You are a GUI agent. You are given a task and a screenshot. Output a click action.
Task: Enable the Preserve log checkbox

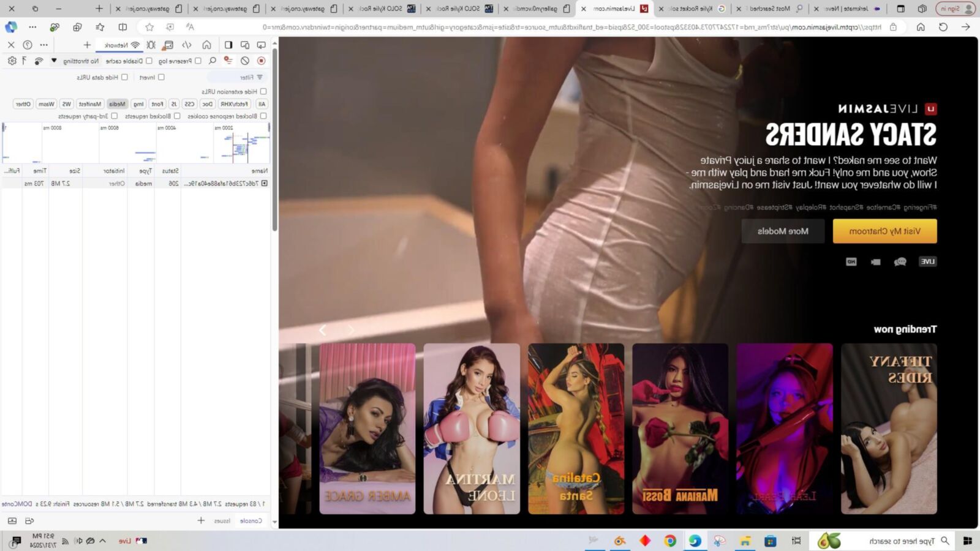(x=198, y=61)
